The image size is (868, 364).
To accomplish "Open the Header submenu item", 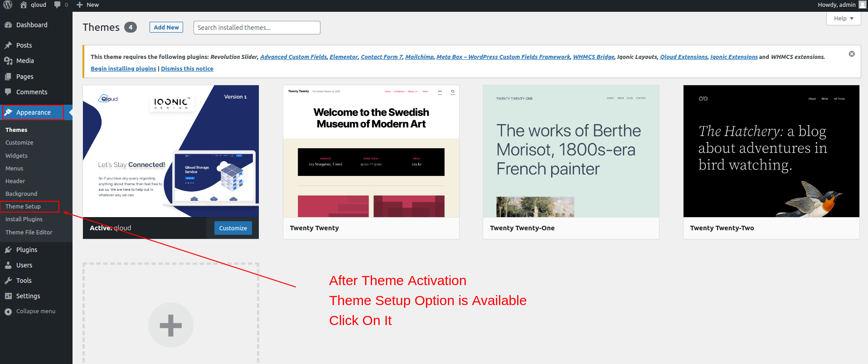I will click(15, 181).
